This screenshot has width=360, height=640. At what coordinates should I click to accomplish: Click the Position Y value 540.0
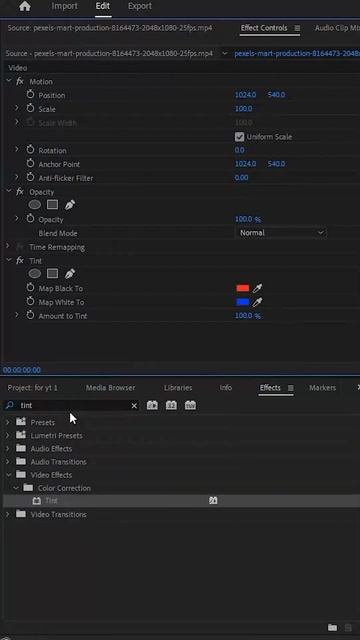(276, 95)
